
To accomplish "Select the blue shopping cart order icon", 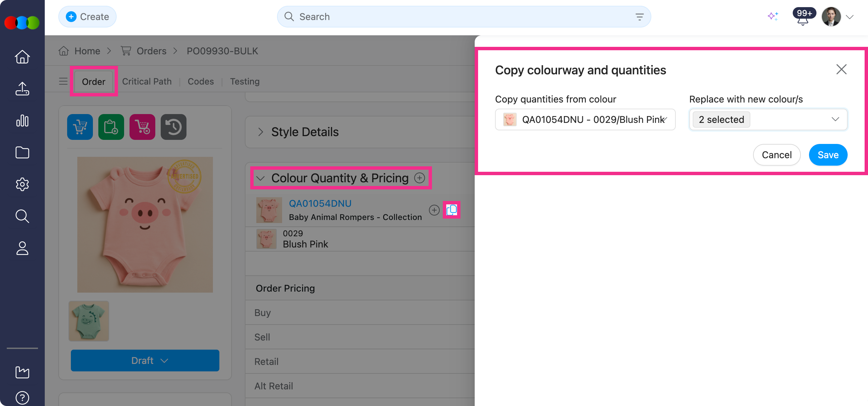I will [x=80, y=127].
